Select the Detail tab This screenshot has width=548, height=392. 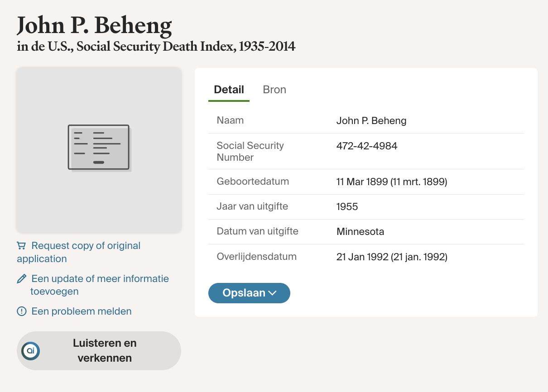click(x=229, y=90)
